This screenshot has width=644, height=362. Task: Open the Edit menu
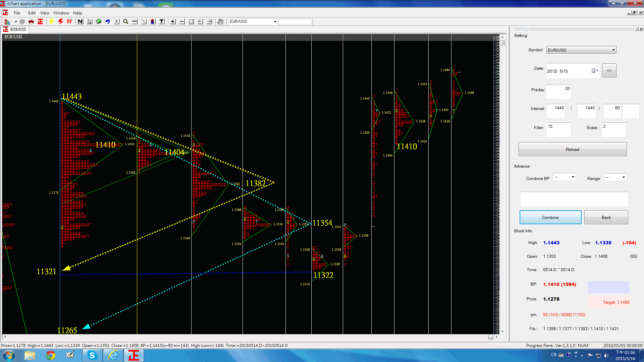point(32,13)
